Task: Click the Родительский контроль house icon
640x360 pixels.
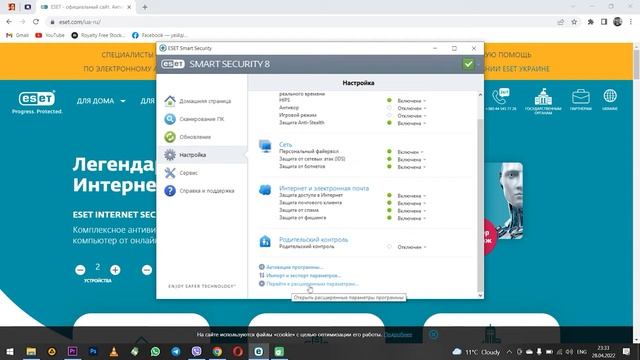Action: click(x=265, y=241)
